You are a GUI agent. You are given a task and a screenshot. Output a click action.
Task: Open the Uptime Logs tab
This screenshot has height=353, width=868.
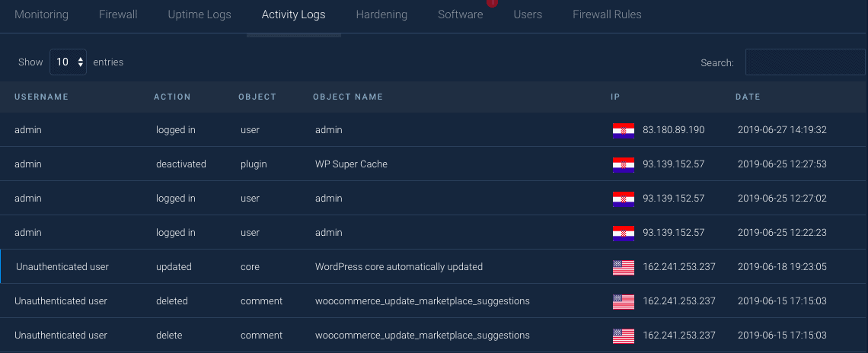pyautogui.click(x=199, y=15)
